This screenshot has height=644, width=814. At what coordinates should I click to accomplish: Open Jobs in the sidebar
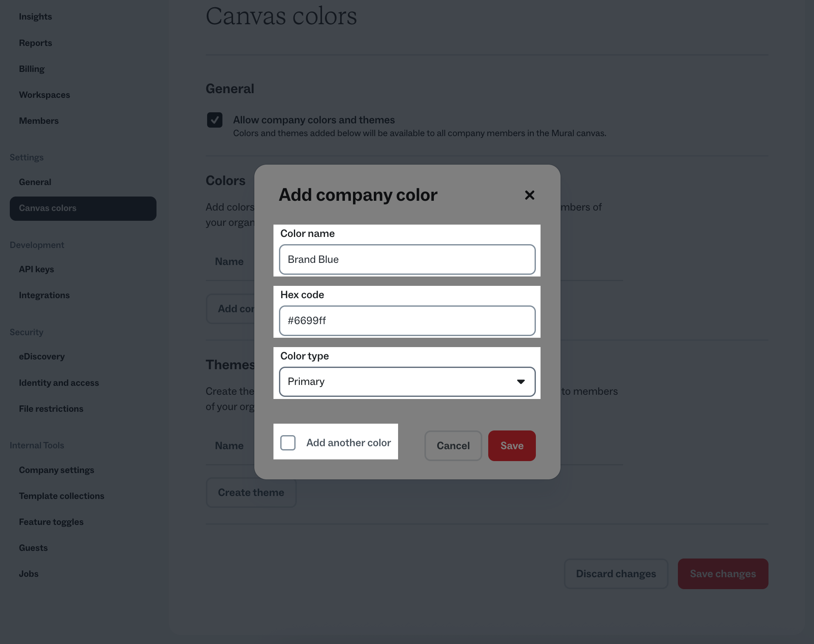tap(28, 574)
